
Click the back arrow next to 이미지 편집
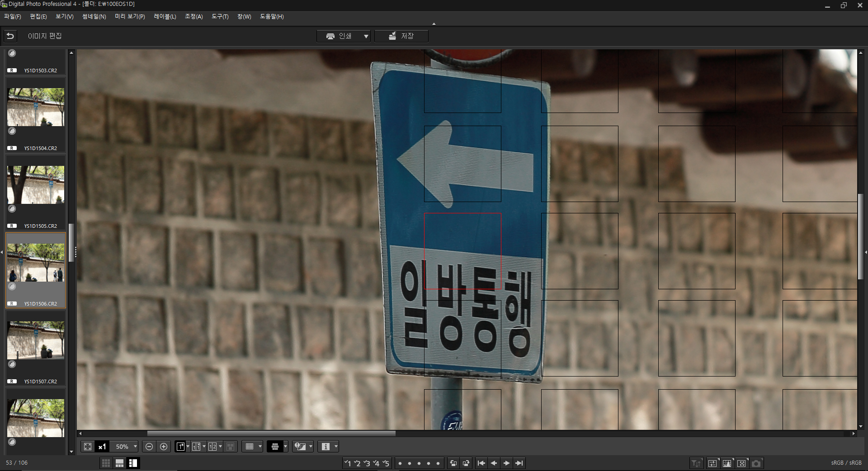(10, 36)
